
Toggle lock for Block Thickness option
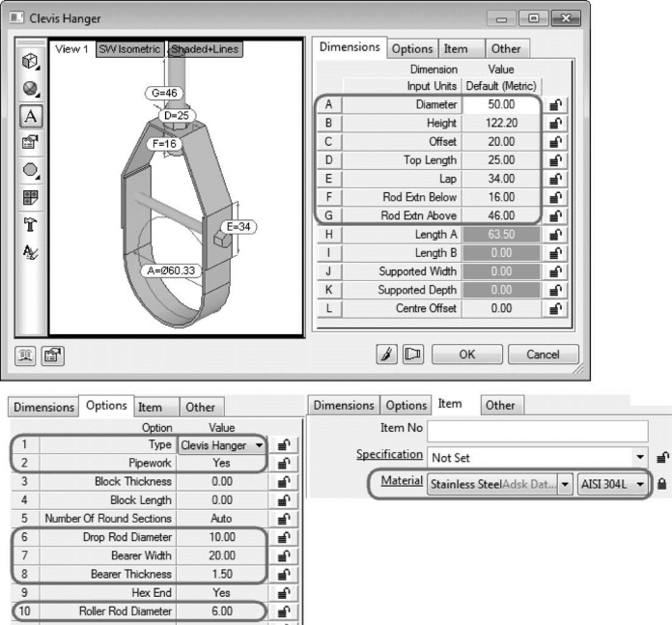284,482
